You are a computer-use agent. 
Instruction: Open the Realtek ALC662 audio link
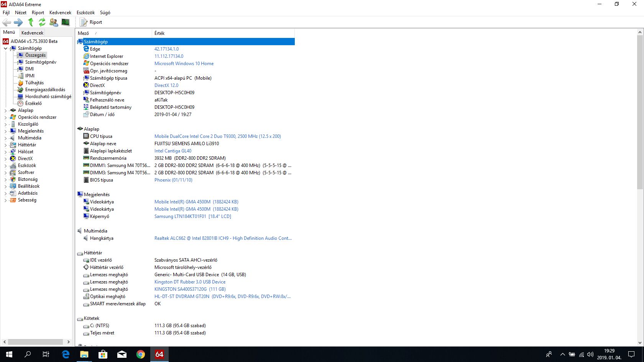coord(223,238)
